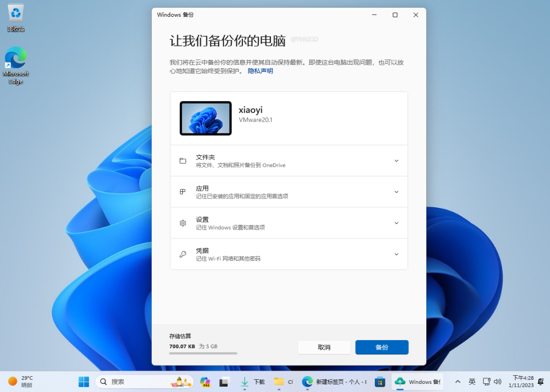Maximize the Windows 备份 window
Image resolution: width=550 pixels, height=392 pixels.
(395, 15)
